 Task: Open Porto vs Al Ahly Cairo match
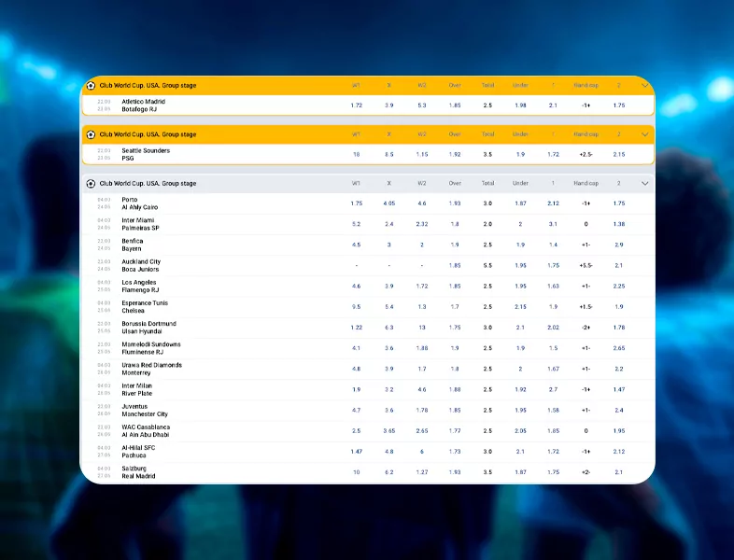click(139, 203)
